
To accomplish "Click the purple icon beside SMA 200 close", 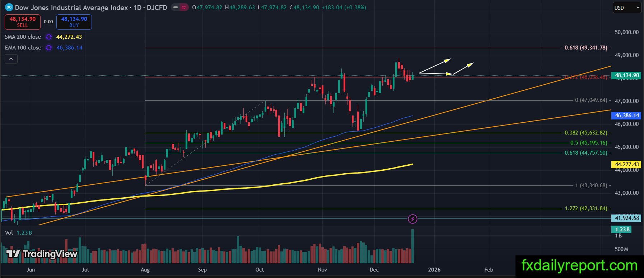I will click(x=49, y=37).
